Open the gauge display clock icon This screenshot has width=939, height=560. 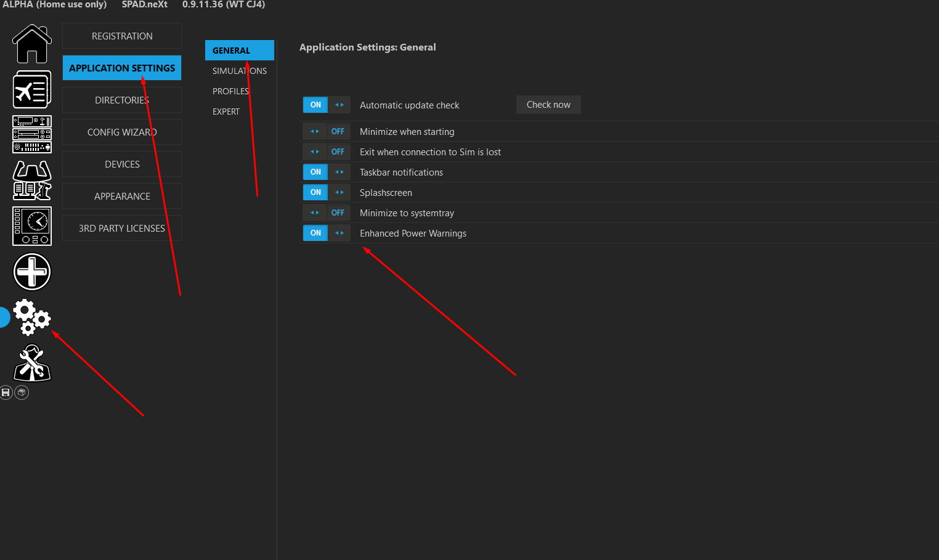pos(32,225)
